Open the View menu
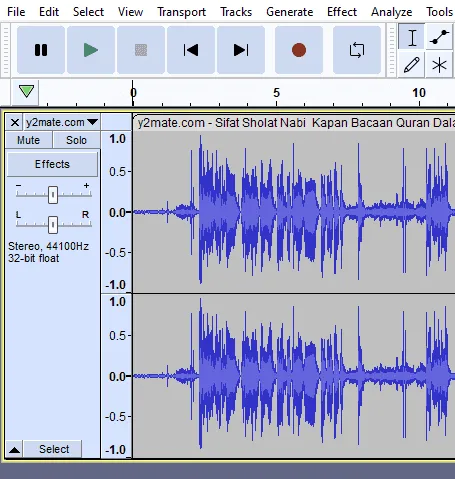Screen dimensions: 455x479 coord(130,12)
